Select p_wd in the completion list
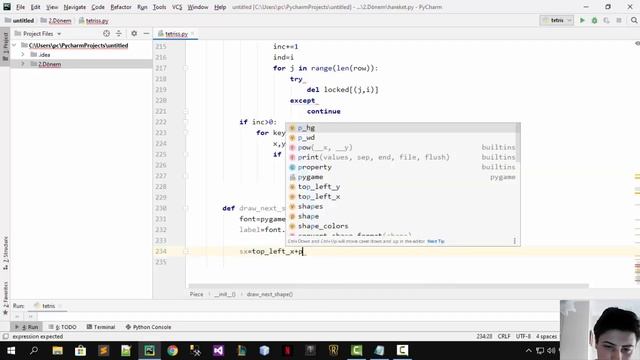640x360 pixels. 402,138
